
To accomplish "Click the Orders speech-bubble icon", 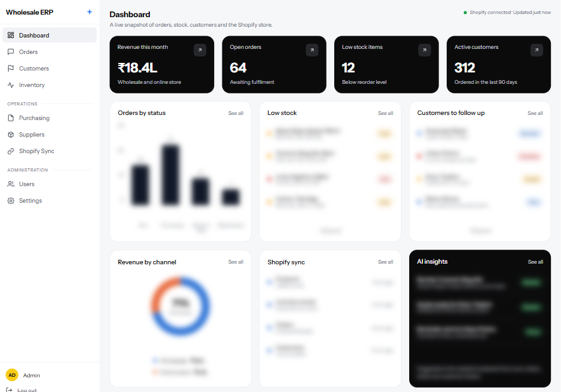I will (x=11, y=51).
